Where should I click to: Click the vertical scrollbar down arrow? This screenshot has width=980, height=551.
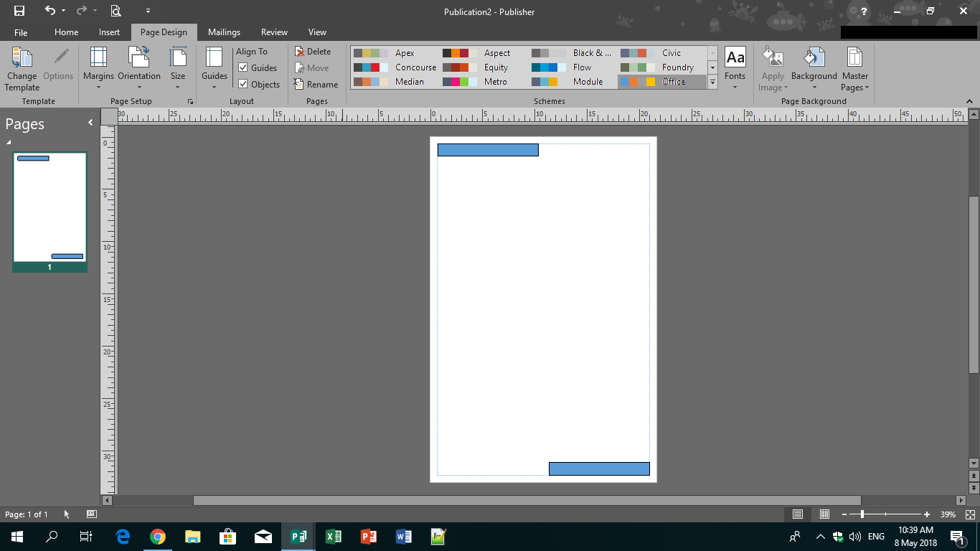[974, 463]
